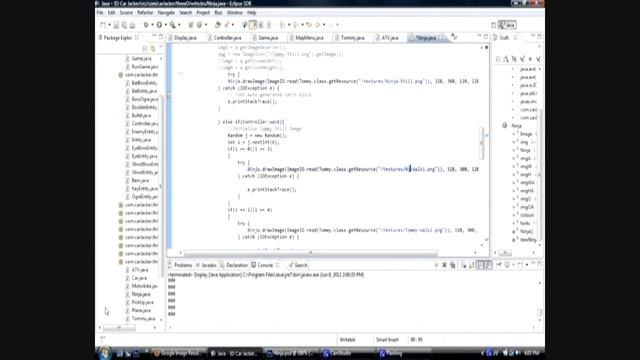Maximize the editor area
The image size is (640, 360).
click(486, 37)
